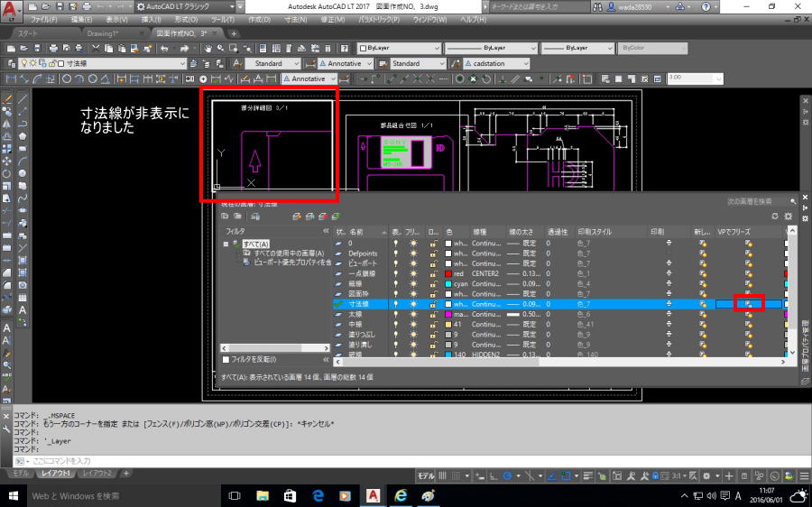Click the workspace switching gear in status bar
Screen dimensions: 812x507
tap(706, 475)
